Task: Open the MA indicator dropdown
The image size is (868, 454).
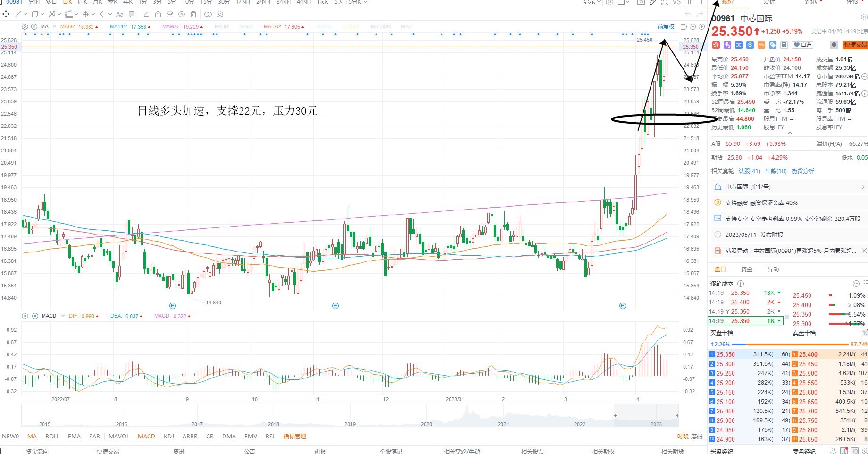Action: (54, 26)
